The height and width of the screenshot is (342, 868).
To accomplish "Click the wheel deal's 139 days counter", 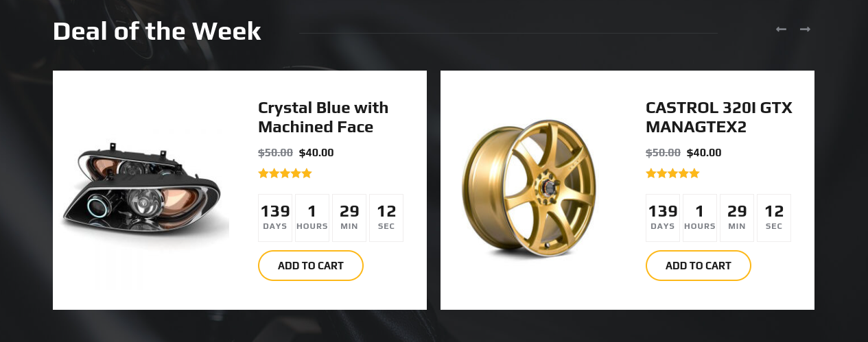I will [663, 218].
